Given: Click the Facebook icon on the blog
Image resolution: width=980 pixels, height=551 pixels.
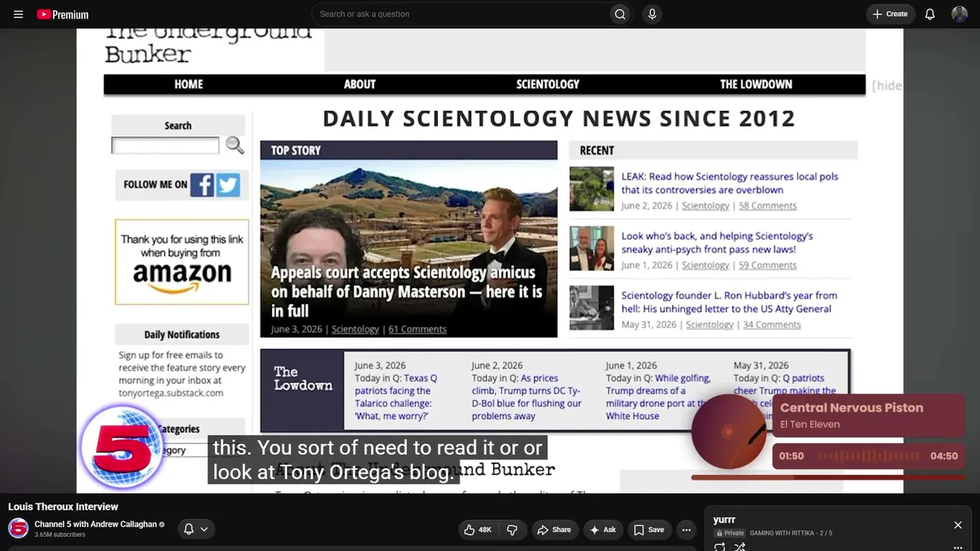Looking at the screenshot, I should pos(202,184).
